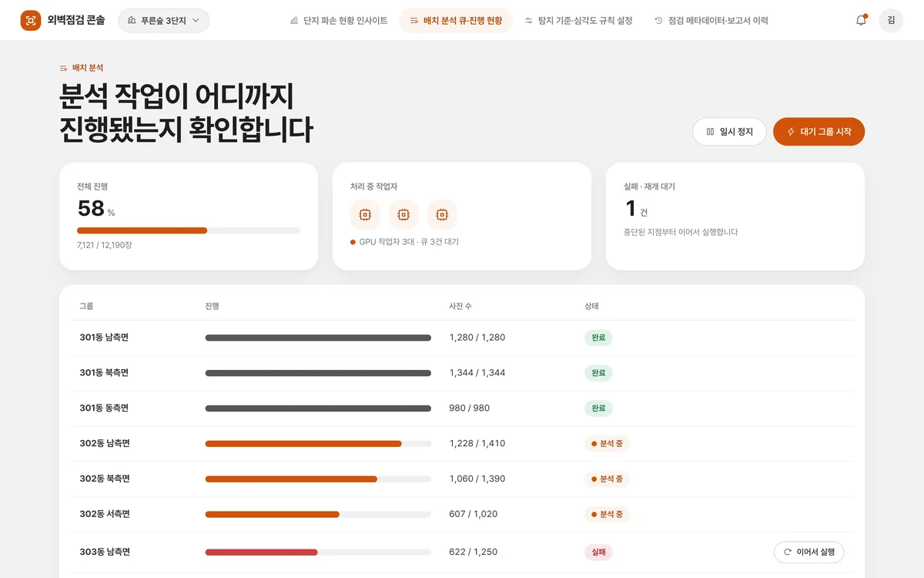Image resolution: width=924 pixels, height=578 pixels.
Task: Click the overall 58% progress bar
Action: 189,230
